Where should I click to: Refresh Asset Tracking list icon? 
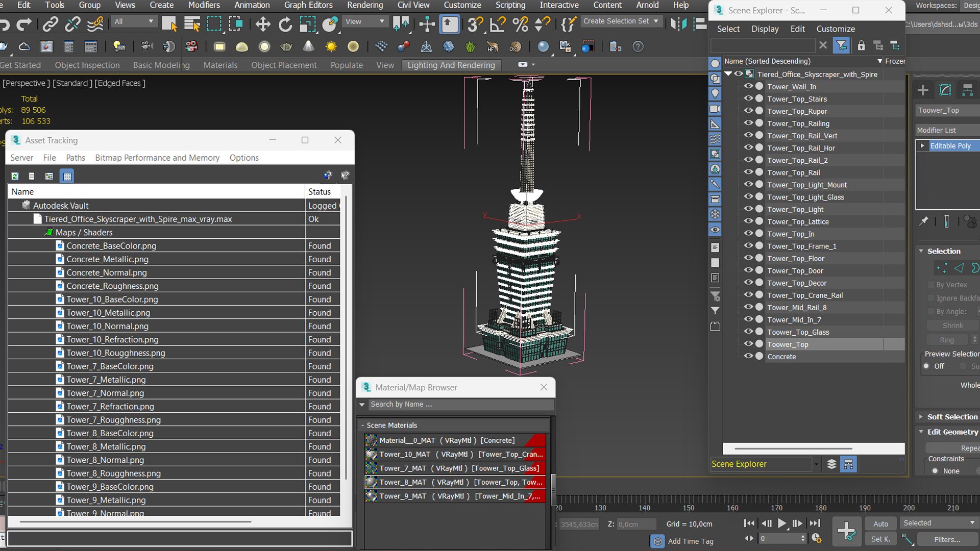(x=15, y=176)
